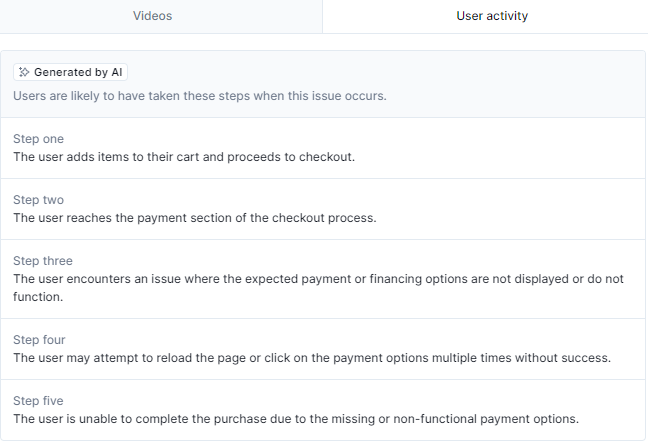Click the text about adding items to cart
Screen dimensions: 648x444
[x=184, y=157]
